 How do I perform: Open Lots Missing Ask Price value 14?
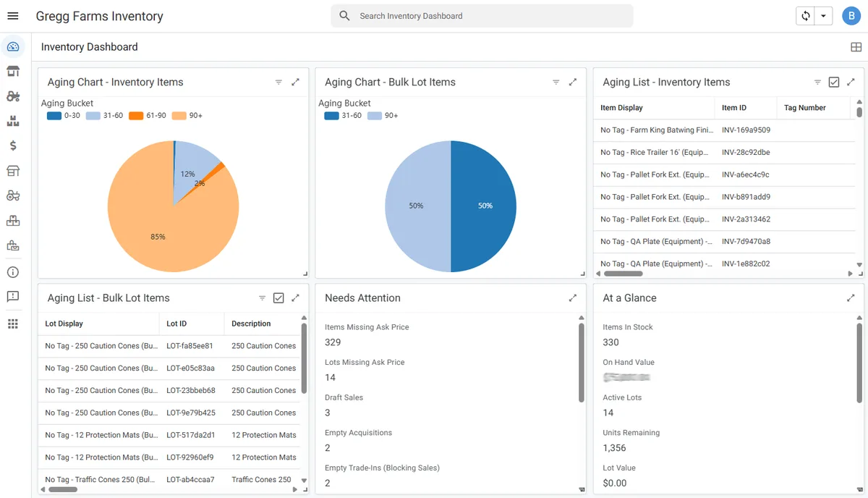[x=331, y=378]
